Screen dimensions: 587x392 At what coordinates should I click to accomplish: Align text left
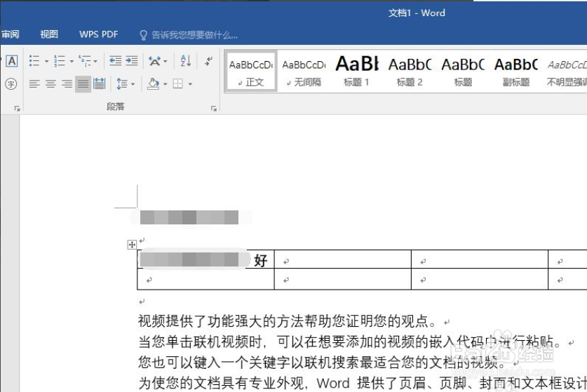pos(34,84)
